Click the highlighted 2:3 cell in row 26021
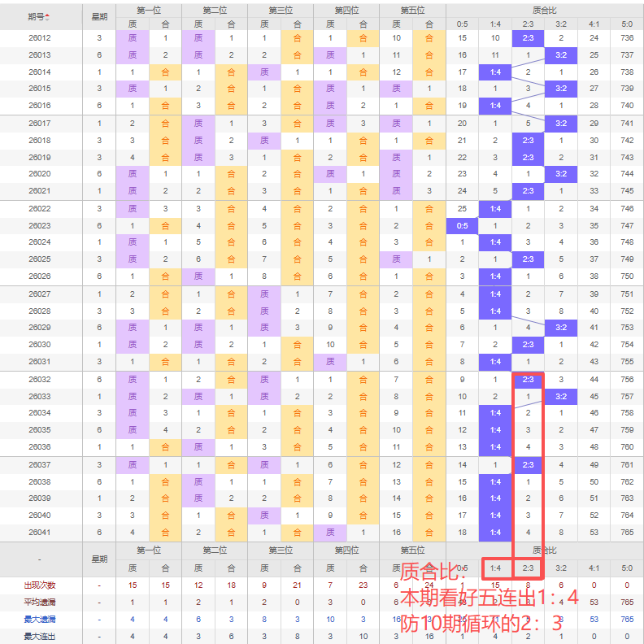 pyautogui.click(x=529, y=191)
